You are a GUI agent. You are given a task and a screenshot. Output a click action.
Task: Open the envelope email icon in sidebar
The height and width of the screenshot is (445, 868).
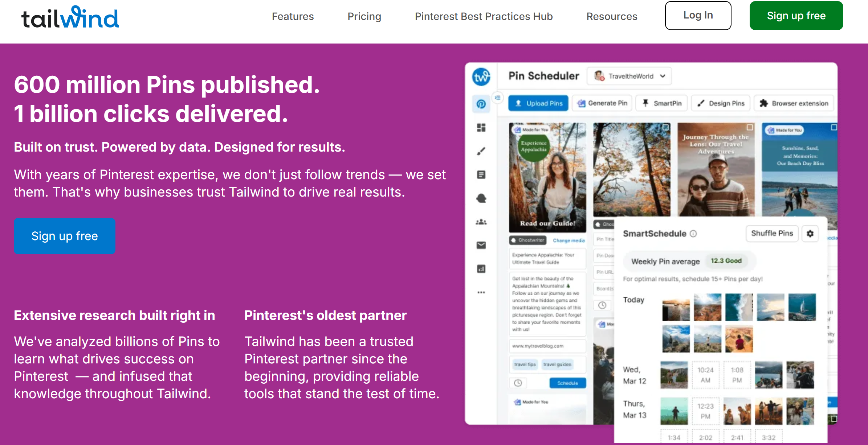point(481,246)
